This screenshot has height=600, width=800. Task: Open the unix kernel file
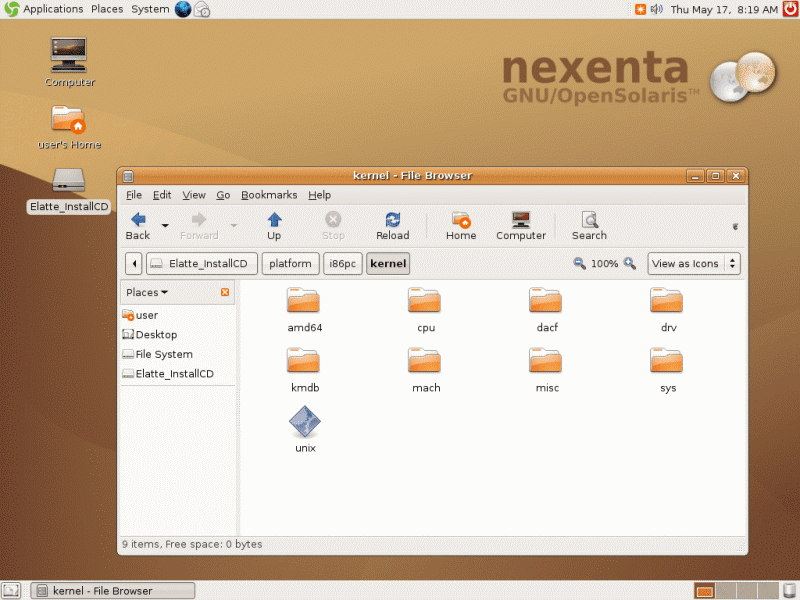[x=304, y=425]
